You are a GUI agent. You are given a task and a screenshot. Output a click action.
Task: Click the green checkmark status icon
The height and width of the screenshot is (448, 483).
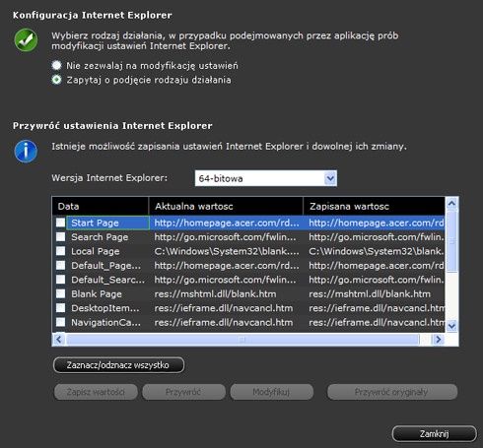[x=26, y=40]
